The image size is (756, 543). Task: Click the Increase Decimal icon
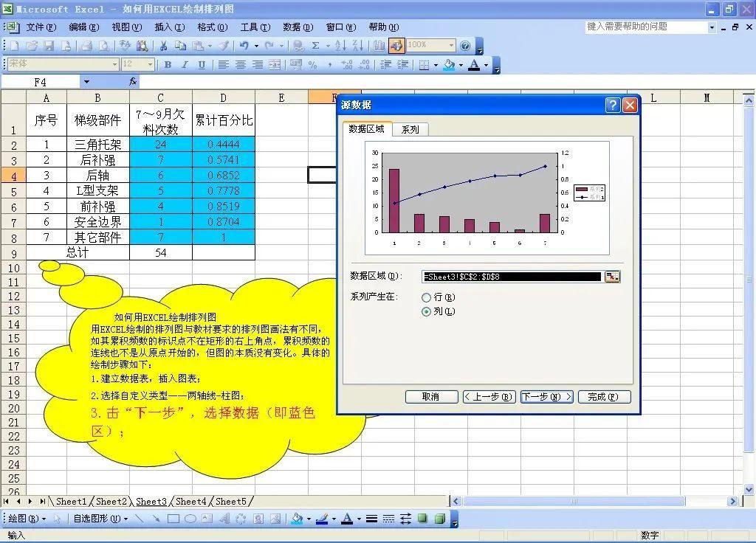347,65
